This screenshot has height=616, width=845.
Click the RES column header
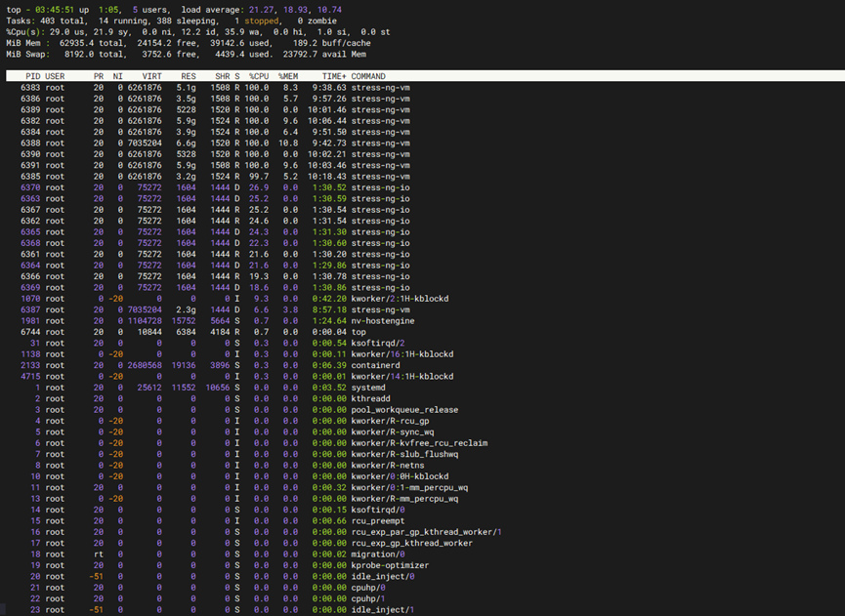pos(189,76)
